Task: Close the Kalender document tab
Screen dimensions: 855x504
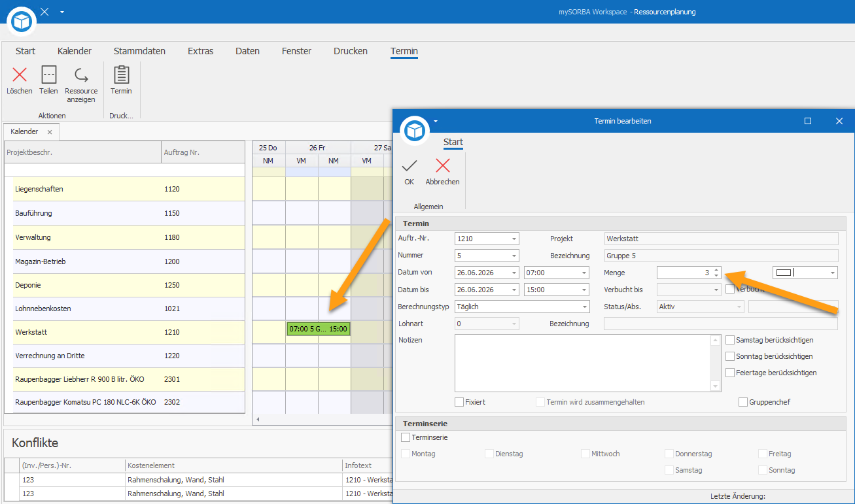Action: 50,132
